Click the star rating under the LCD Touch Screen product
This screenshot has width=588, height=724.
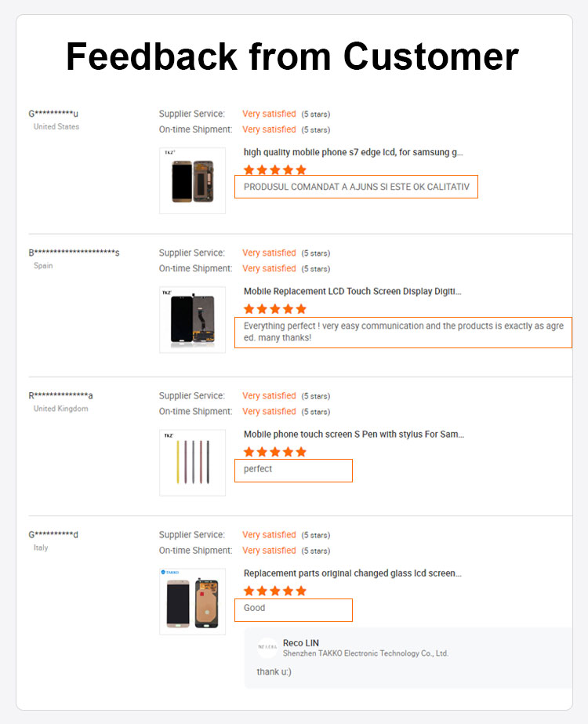point(274,309)
